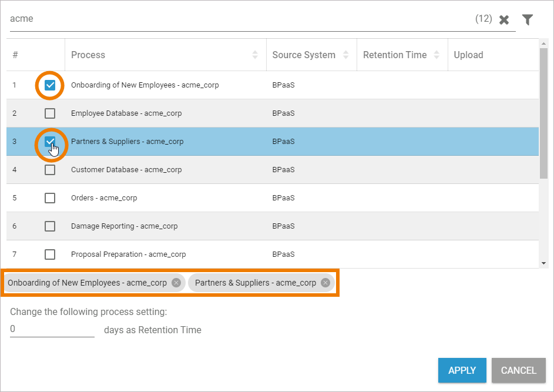The width and height of the screenshot is (554, 392).
Task: Click the Apply button
Action: tap(462, 370)
